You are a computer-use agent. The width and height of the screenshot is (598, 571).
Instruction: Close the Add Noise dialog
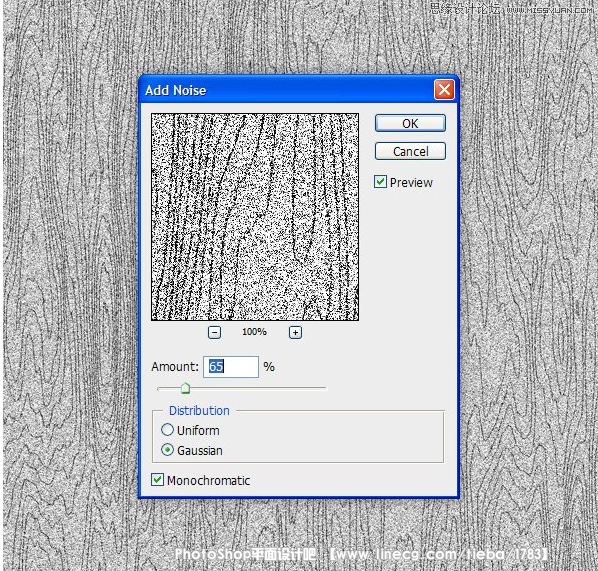[x=444, y=90]
